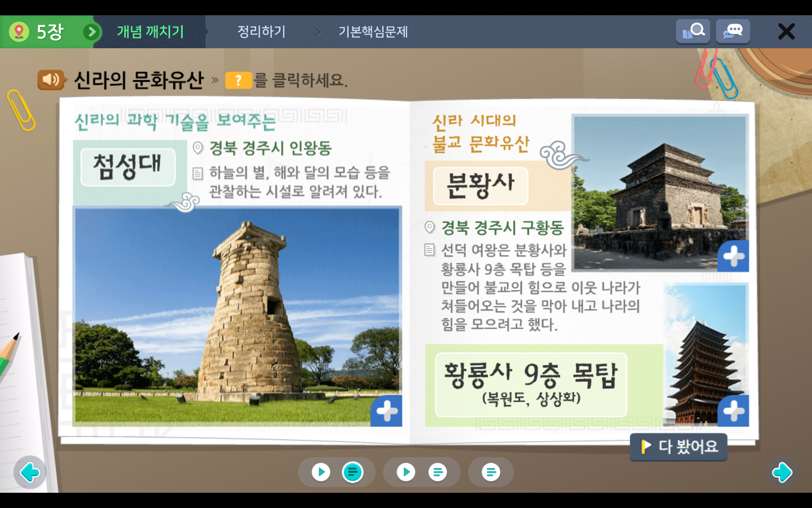Click the speaker audio icon beside 신라의 문화유산
Viewport: 812px width, 508px height.
coord(52,80)
